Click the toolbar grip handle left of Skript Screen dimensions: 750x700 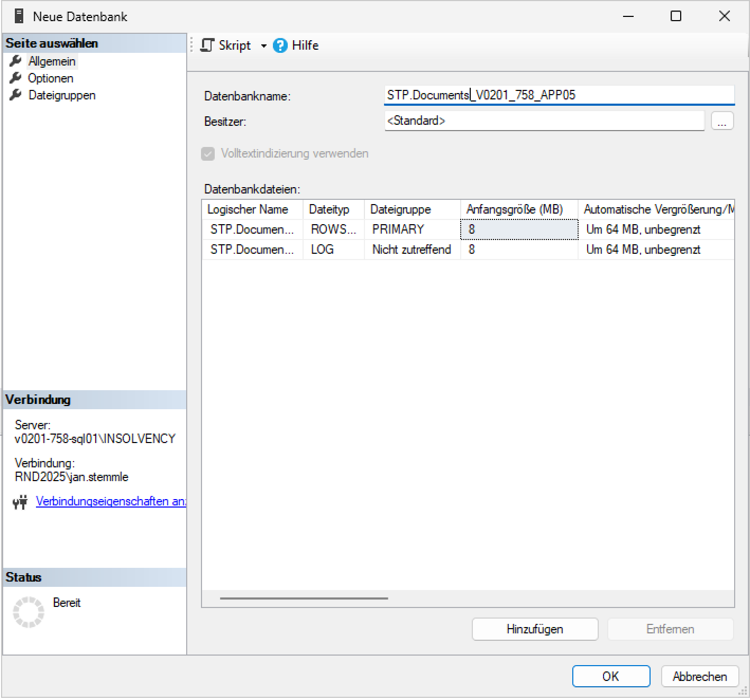tap(192, 45)
